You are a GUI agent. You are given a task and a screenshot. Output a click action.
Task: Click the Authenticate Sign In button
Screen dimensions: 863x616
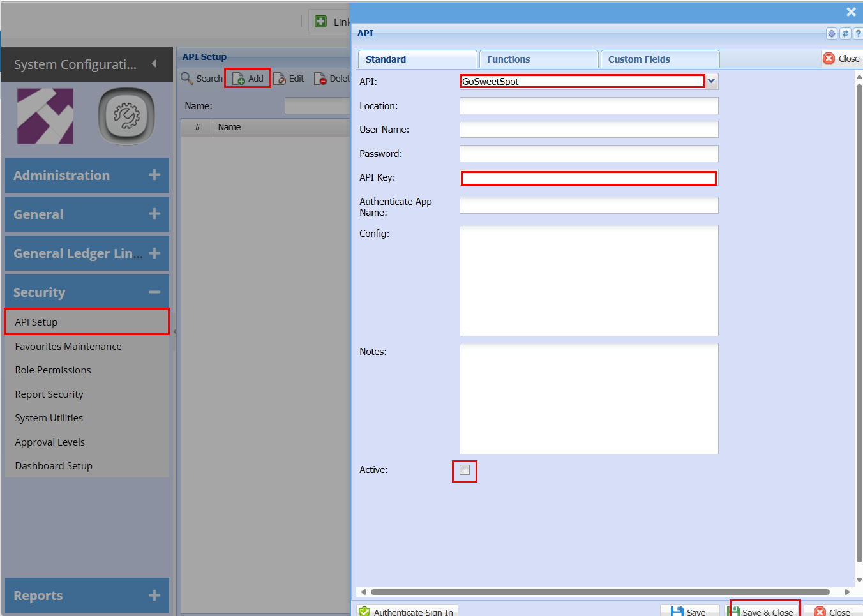tap(407, 612)
